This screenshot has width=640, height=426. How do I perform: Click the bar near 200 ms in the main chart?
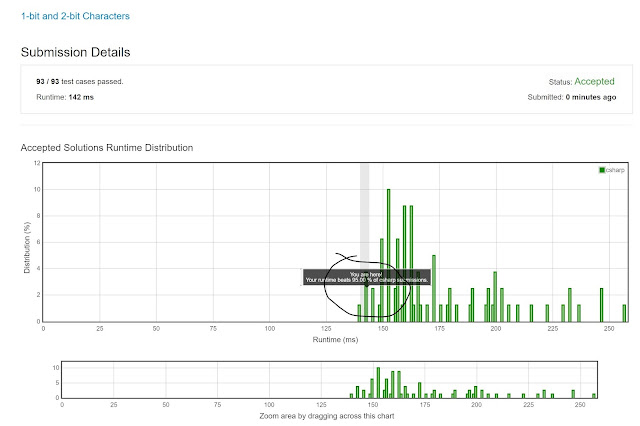point(495,297)
